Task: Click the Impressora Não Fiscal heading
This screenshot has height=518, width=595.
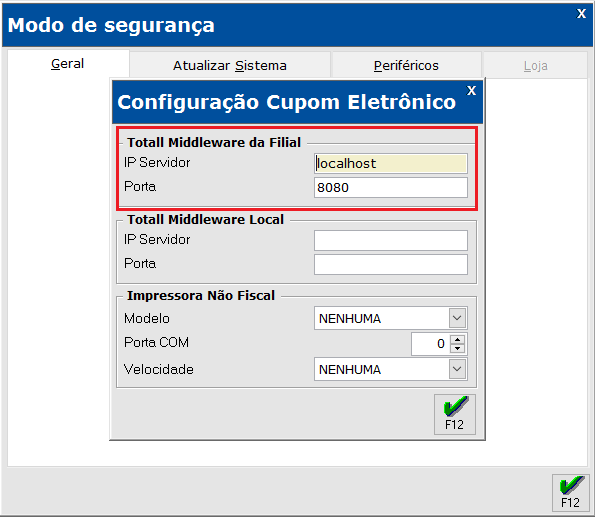Action: pos(201,295)
